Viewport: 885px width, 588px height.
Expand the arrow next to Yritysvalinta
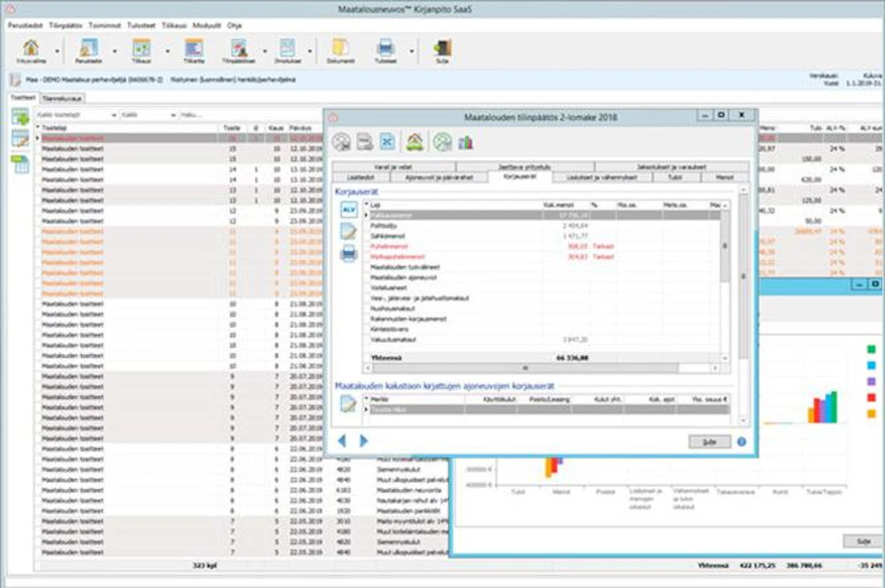point(56,51)
